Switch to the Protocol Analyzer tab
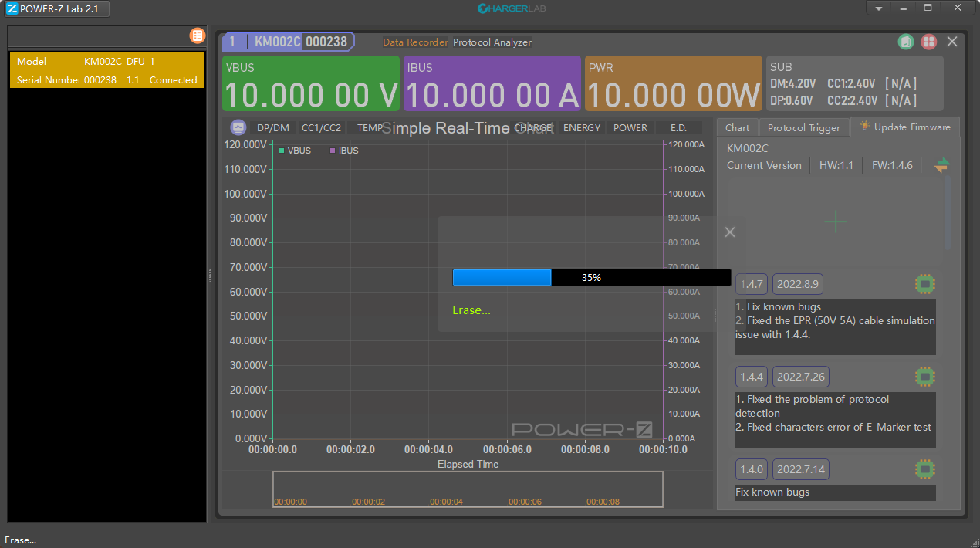The width and height of the screenshot is (980, 548). (494, 42)
